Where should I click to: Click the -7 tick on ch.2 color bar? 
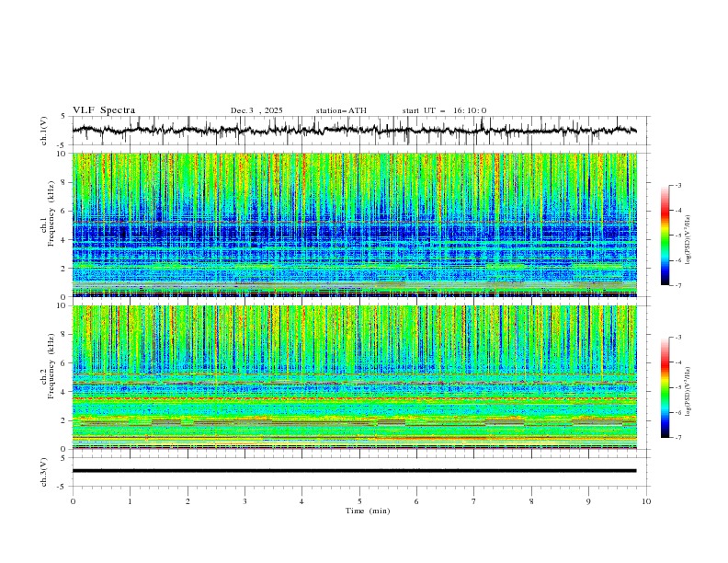click(x=677, y=438)
